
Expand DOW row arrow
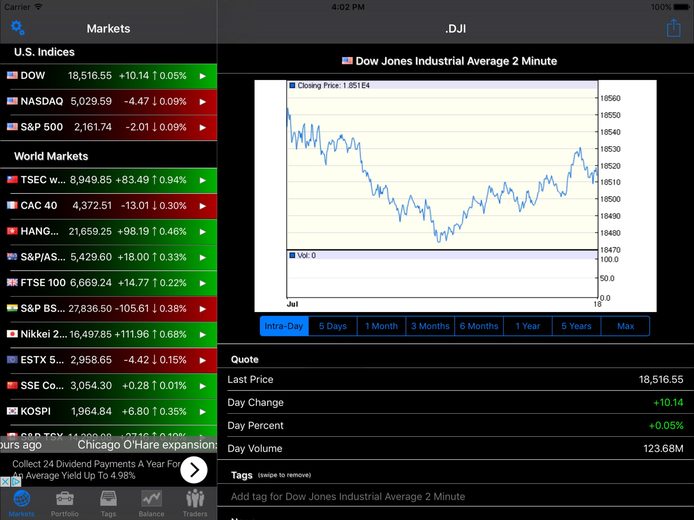coord(203,76)
